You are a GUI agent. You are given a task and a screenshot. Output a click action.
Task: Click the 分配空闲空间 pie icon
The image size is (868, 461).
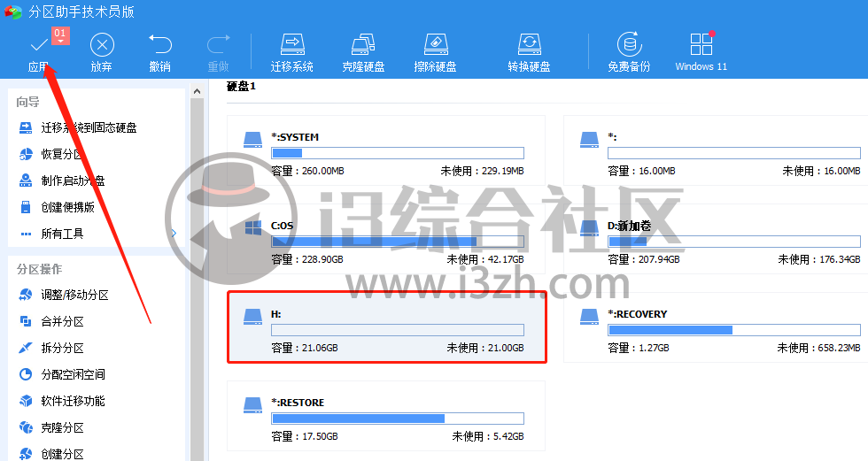(x=26, y=374)
